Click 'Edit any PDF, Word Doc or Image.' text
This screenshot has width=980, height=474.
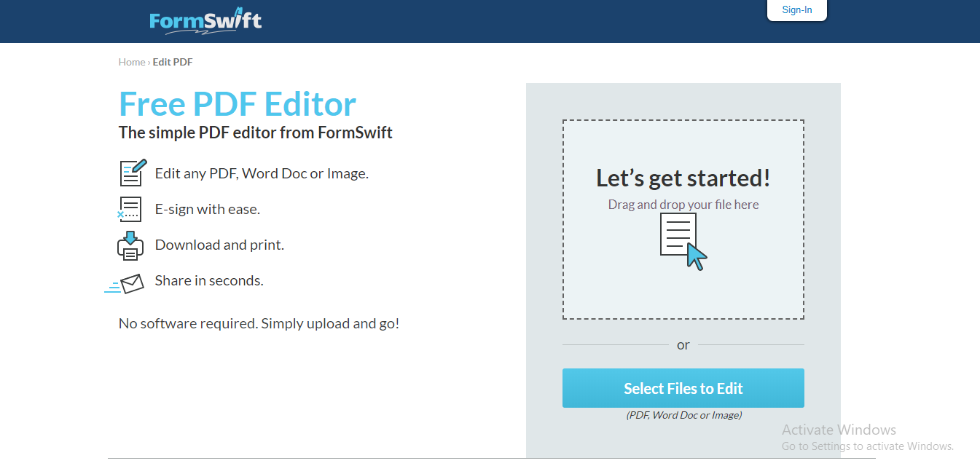pos(262,173)
